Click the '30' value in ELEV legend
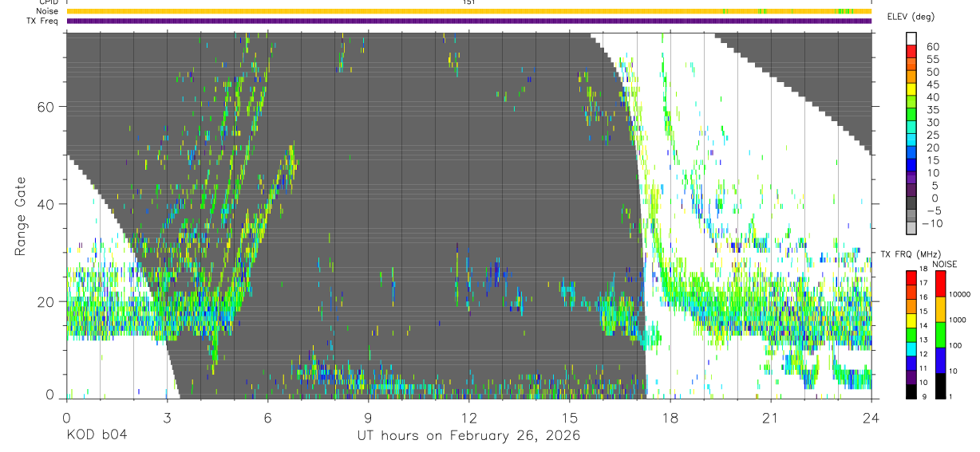The height and width of the screenshot is (452, 980). 933,123
